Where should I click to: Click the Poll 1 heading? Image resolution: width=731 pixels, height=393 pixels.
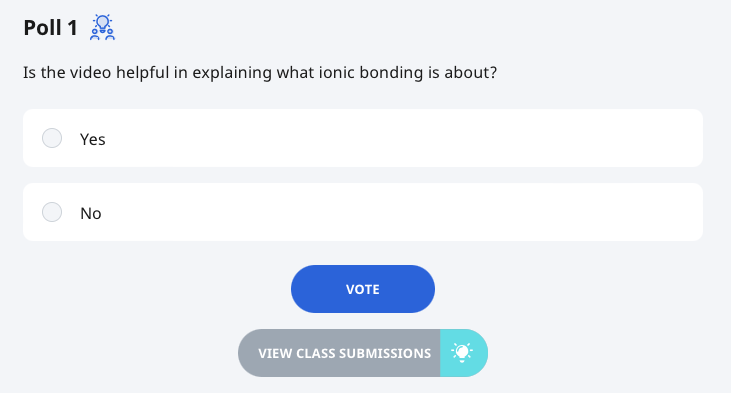(50, 28)
